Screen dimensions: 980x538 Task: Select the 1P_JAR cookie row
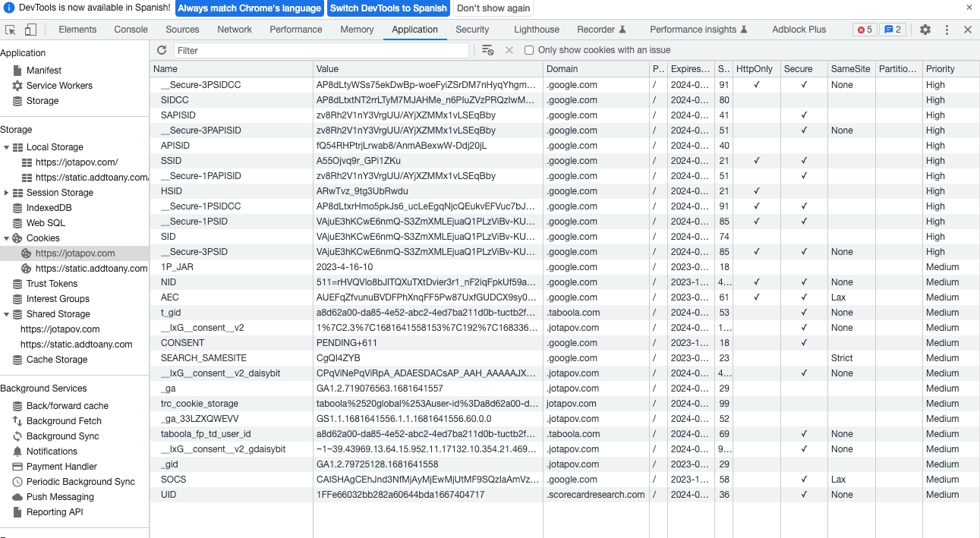(565, 267)
